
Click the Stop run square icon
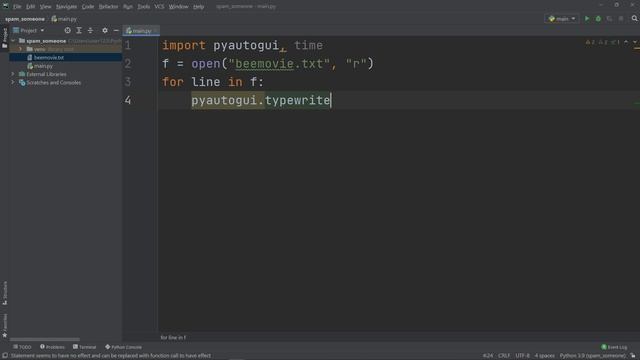(x=621, y=19)
